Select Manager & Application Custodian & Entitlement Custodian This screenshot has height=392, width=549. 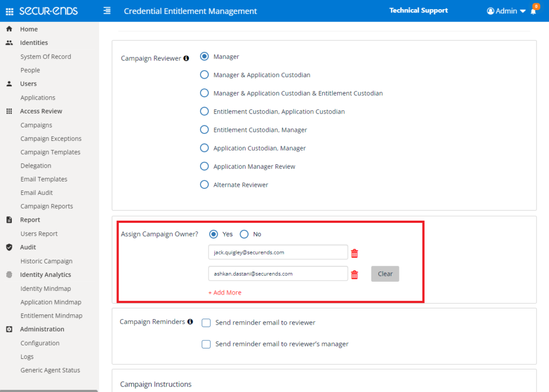(x=204, y=93)
